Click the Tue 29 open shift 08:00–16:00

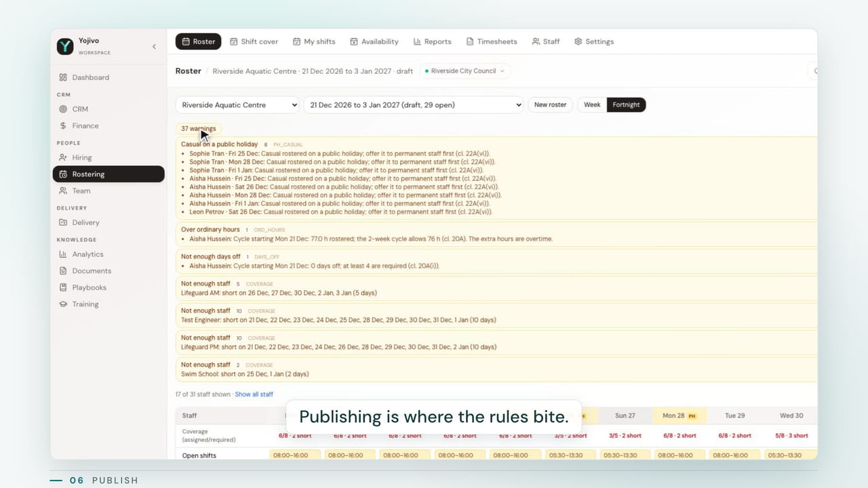[734, 455]
